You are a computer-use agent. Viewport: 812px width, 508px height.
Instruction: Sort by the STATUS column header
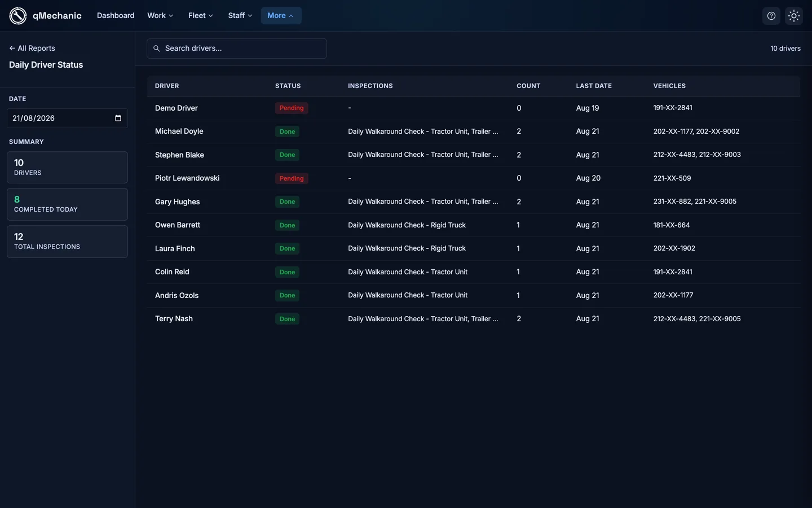(x=288, y=86)
